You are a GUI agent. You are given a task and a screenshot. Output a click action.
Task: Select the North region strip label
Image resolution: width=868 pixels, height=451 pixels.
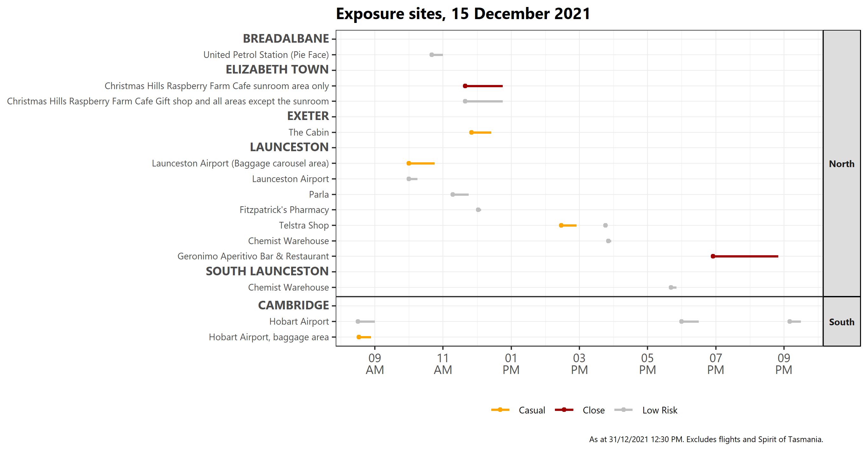click(x=841, y=164)
